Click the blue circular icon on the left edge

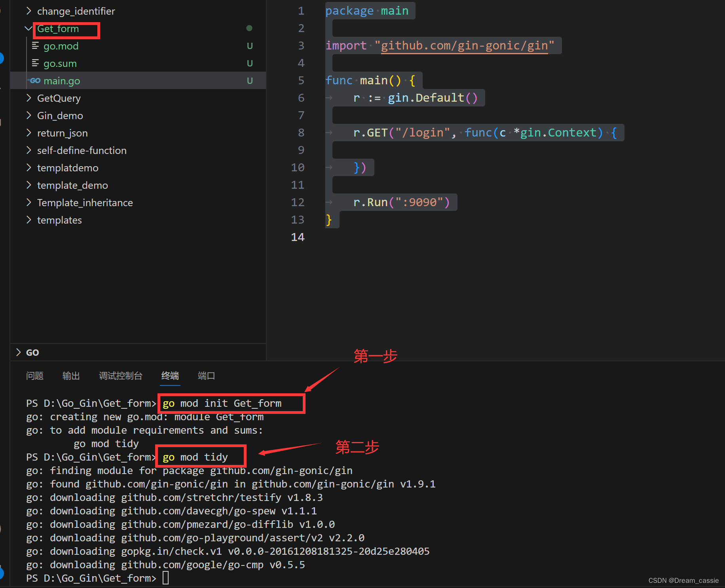tap(1, 58)
